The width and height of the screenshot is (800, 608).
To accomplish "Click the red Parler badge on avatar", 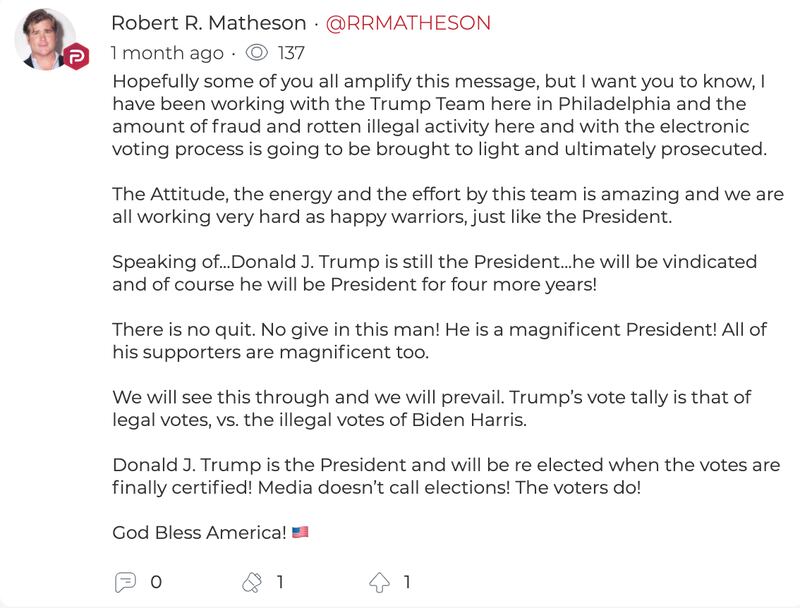I will (x=74, y=58).
